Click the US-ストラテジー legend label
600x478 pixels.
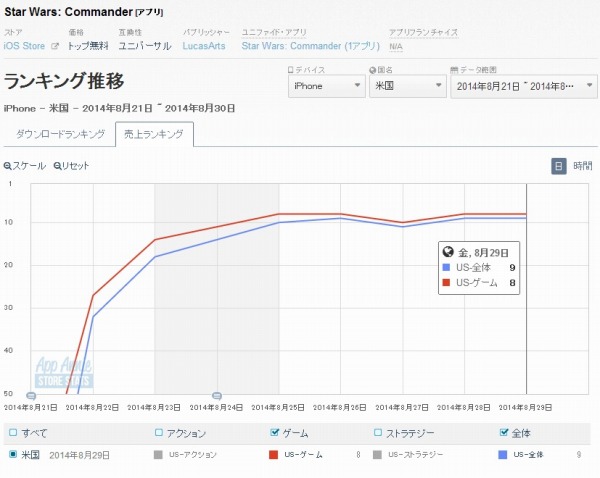(416, 455)
